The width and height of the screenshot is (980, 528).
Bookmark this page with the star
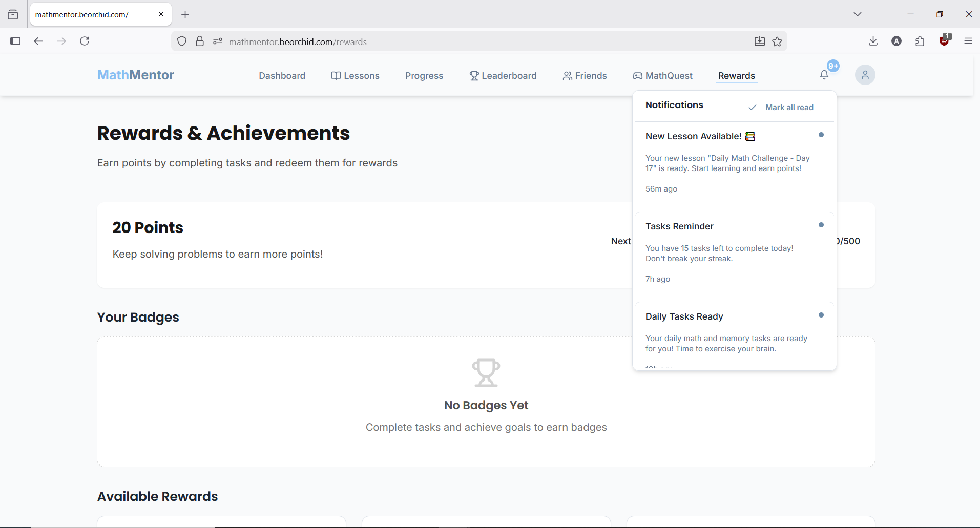pyautogui.click(x=777, y=41)
